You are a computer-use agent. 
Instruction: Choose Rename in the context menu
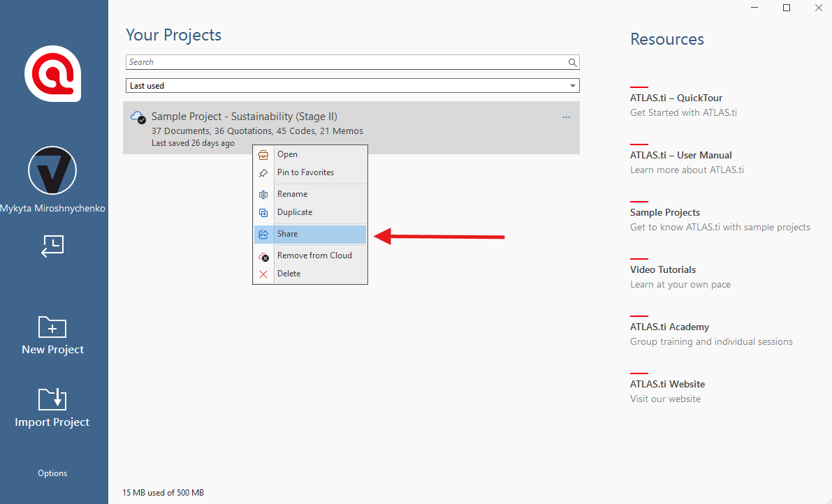[x=310, y=194]
